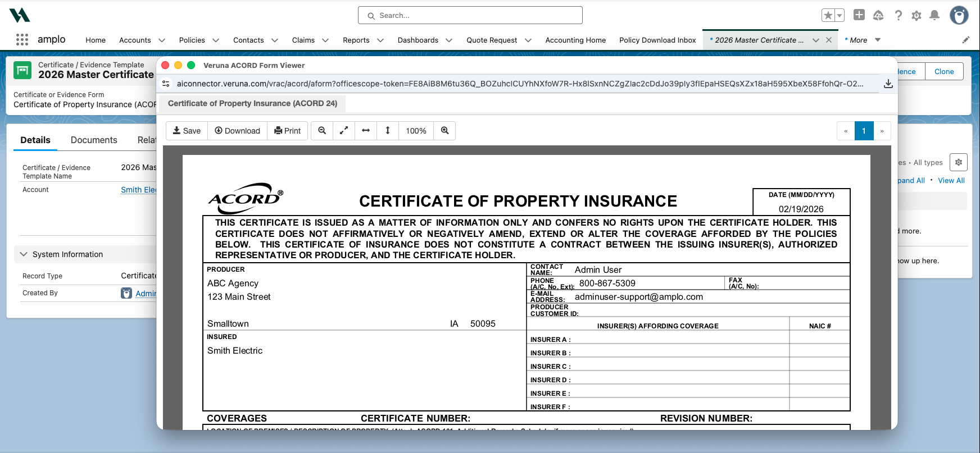
Task: Click the green Certificate record icon
Action: pos(22,70)
